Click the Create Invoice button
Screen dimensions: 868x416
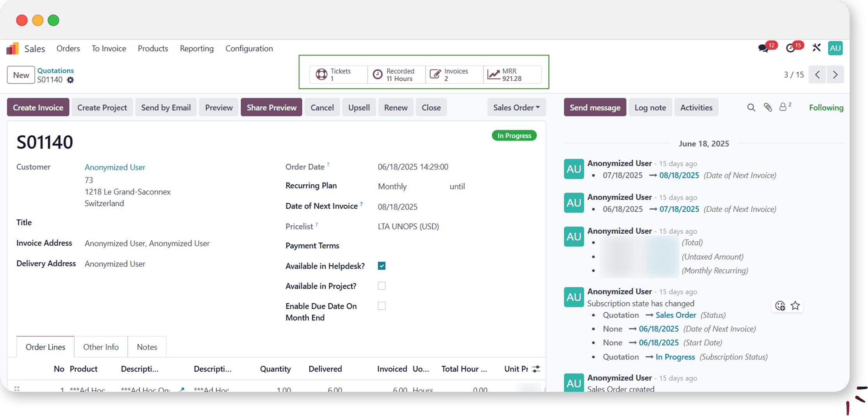click(38, 108)
